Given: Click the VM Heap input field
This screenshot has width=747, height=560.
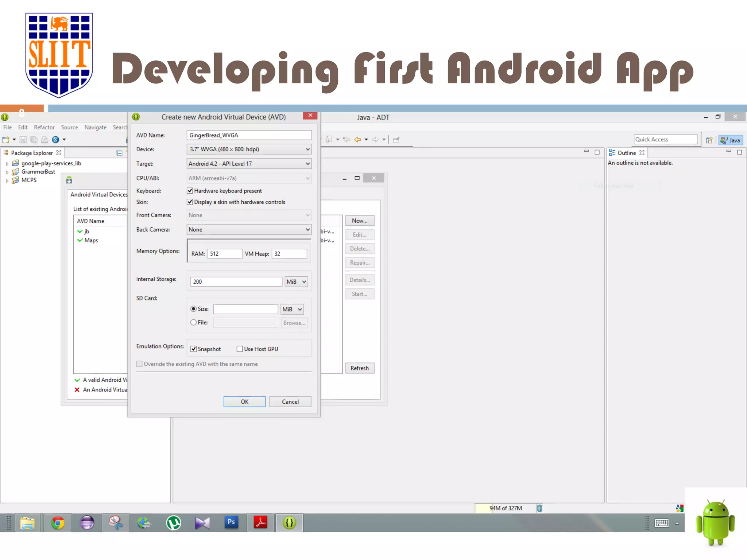Looking at the screenshot, I should (289, 254).
